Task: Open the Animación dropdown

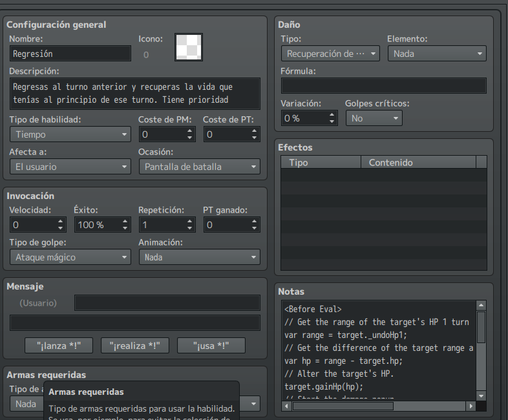Action: pos(200,257)
